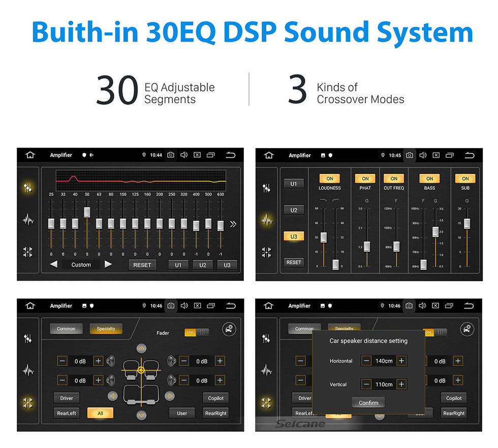Select the U1 preset on the loudness screen
498x448 pixels.
coord(294,184)
